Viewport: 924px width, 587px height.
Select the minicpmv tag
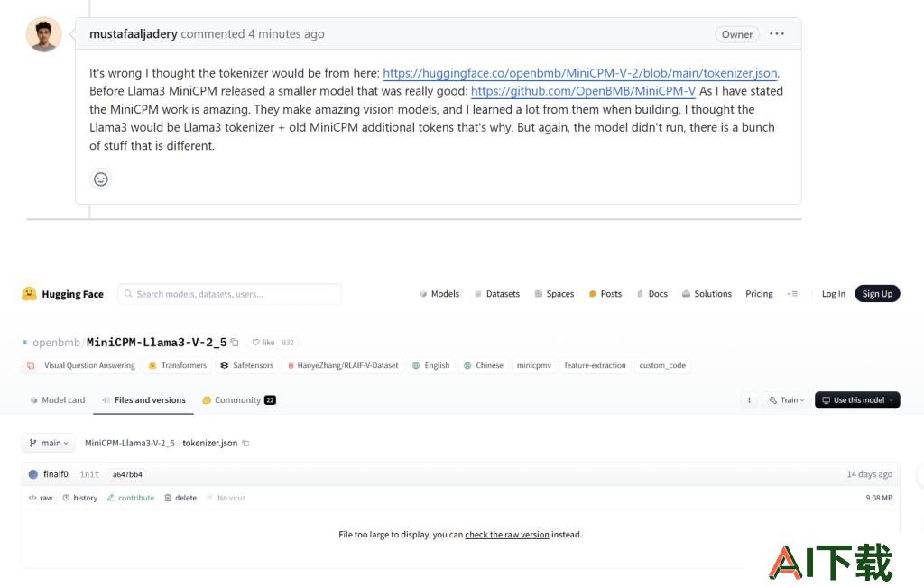click(x=534, y=365)
